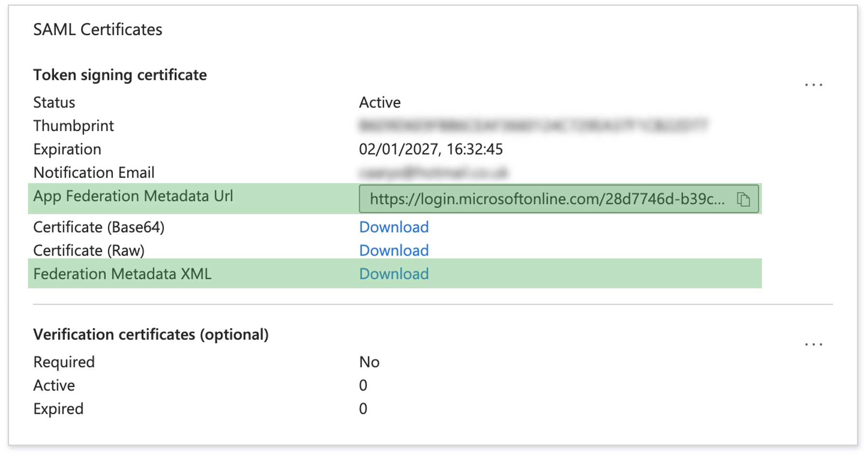Download the Federation Metadata XML
The width and height of the screenshot is (868, 459).
click(x=393, y=274)
